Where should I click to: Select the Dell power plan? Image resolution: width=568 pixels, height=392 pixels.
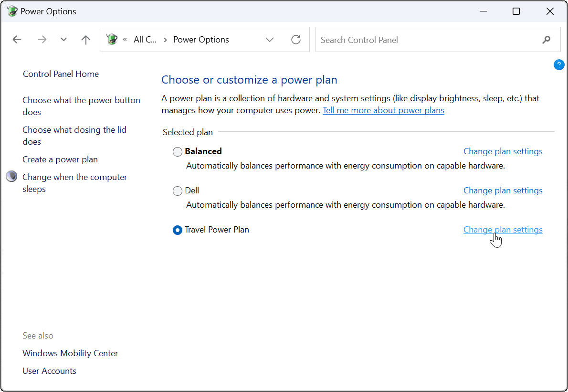pyautogui.click(x=177, y=191)
